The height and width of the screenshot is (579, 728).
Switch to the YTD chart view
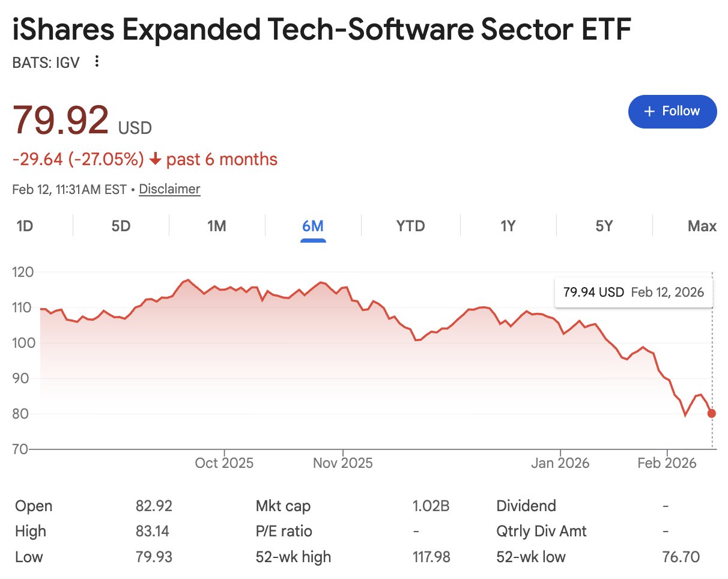coord(410,226)
